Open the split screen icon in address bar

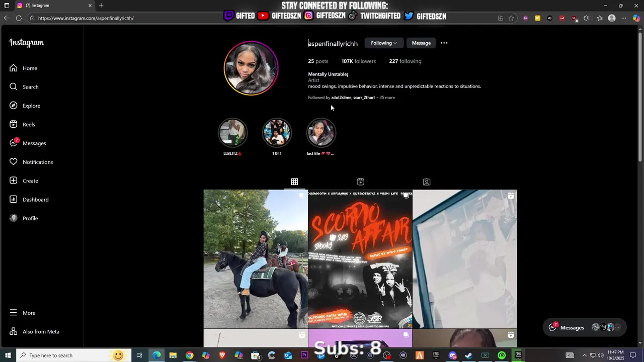[x=500, y=18]
